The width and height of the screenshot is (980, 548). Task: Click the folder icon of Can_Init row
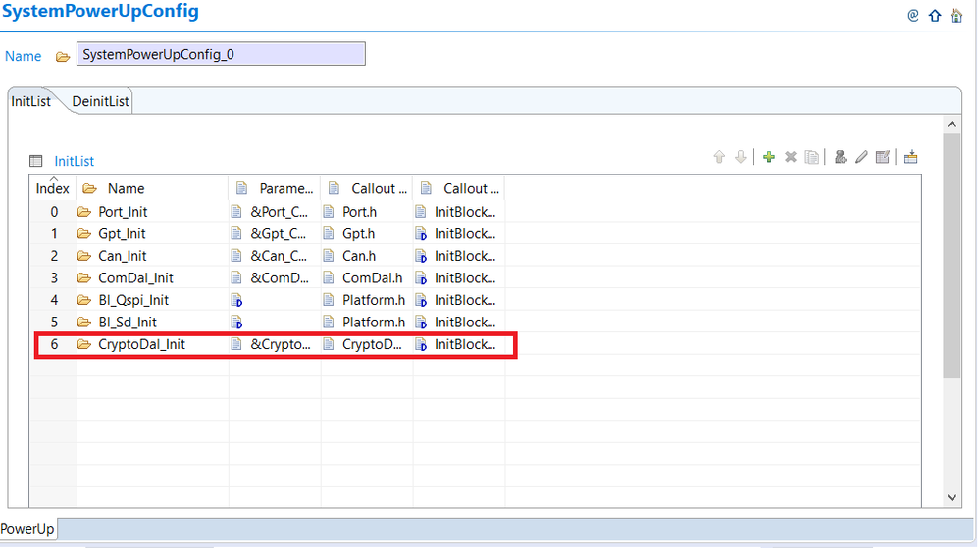tap(84, 256)
